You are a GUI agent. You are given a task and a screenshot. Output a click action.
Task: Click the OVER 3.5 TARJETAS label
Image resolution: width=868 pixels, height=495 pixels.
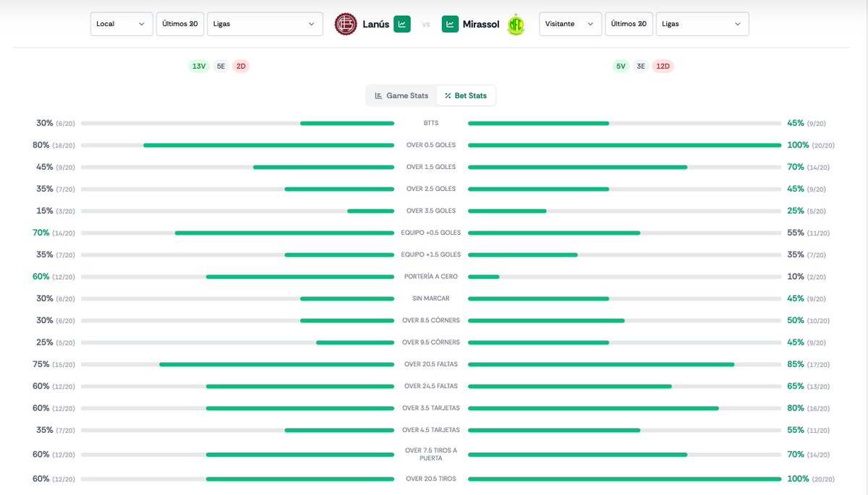[431, 408]
